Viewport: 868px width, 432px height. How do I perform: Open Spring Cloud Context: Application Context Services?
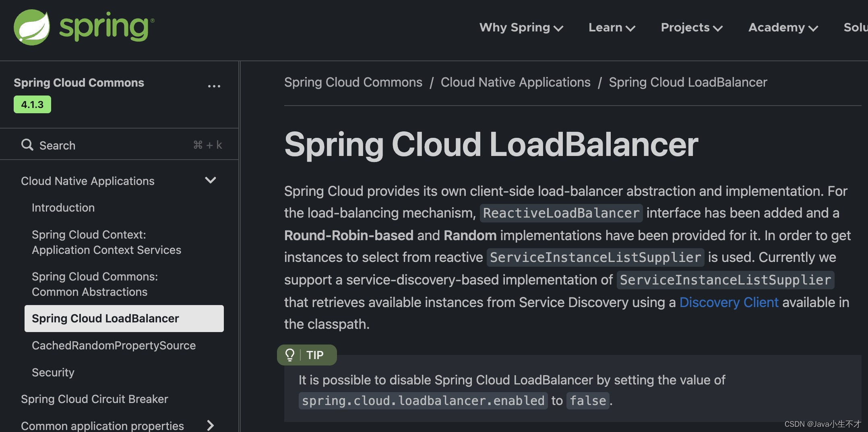click(106, 242)
